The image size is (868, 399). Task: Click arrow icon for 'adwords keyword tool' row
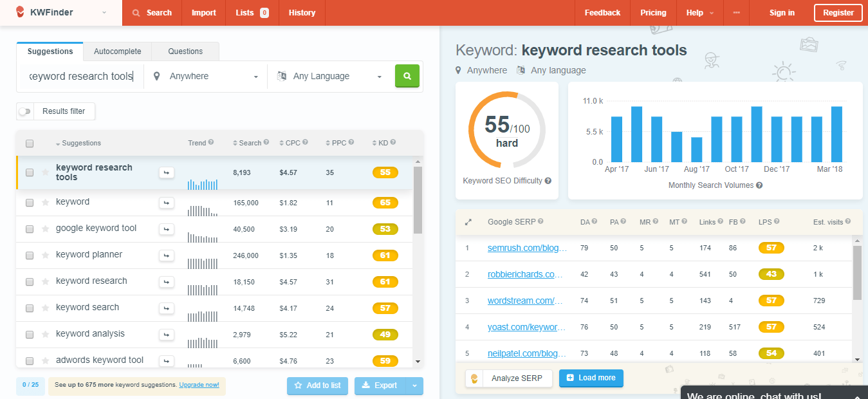167,361
